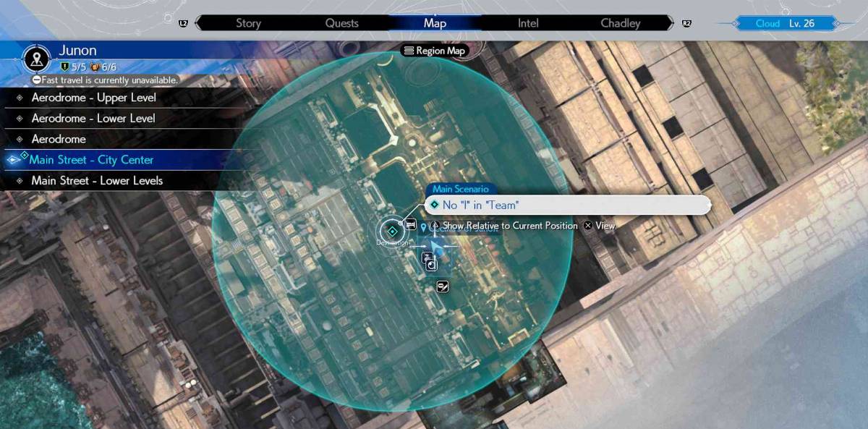This screenshot has width=868, height=429.
Task: Click the inn bed icon on map
Action: (x=410, y=224)
